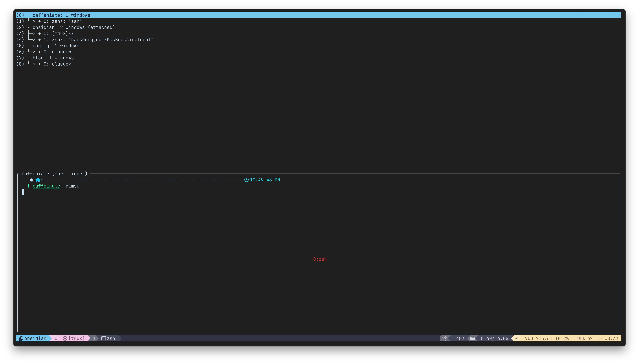Viewport: 639px width, 364px height.
Task: Click the clock icon beside the time
Action: (246, 180)
